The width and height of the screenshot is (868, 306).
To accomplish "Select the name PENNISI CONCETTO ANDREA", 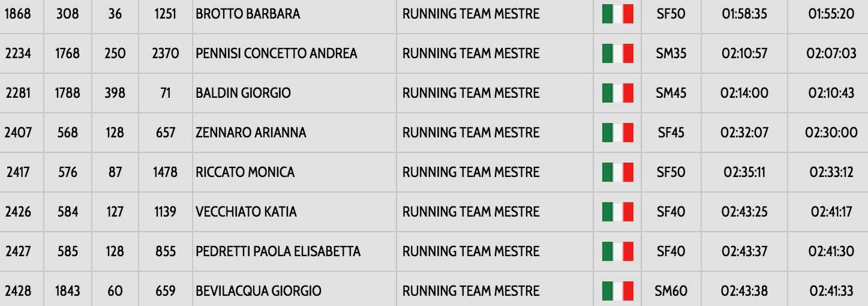I will point(276,53).
